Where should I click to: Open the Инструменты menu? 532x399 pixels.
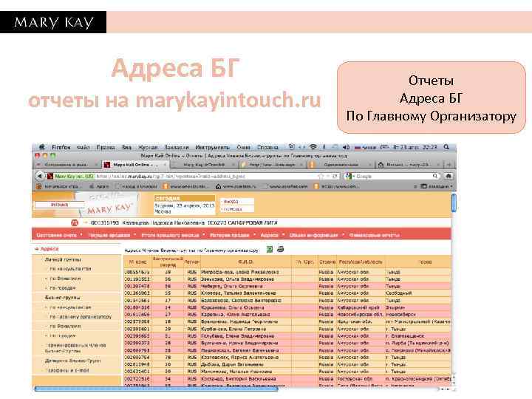(212, 147)
